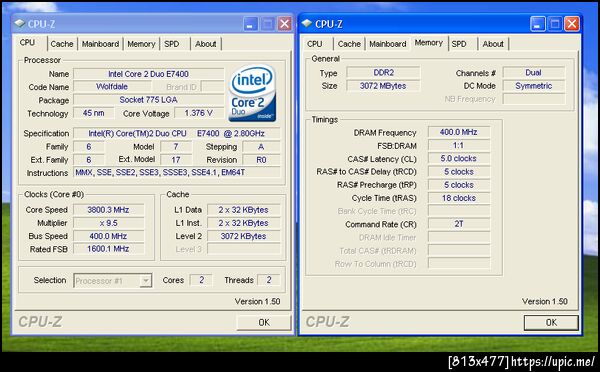Show About tab in right window
The width and height of the screenshot is (600, 372).
(x=493, y=44)
